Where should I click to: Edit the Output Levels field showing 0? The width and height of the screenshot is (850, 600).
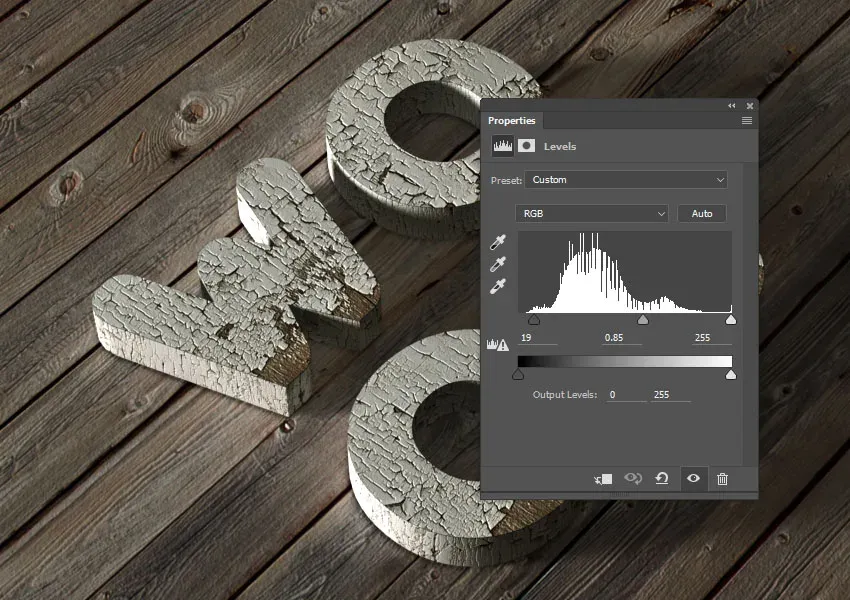(626, 395)
